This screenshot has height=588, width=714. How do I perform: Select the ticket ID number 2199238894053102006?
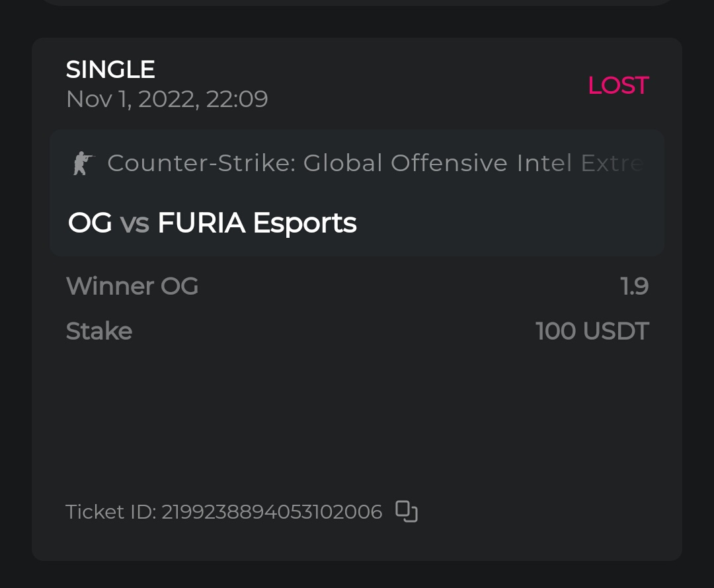[x=272, y=512]
